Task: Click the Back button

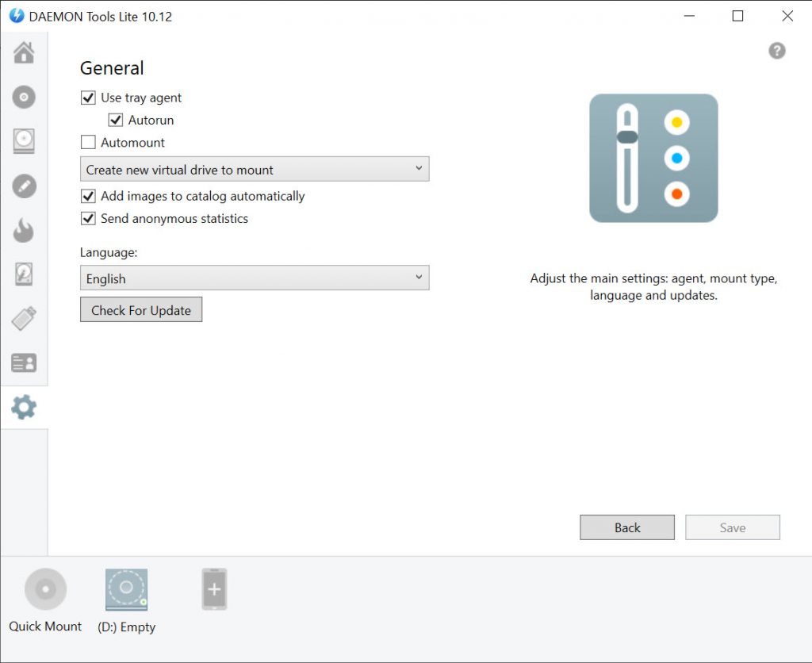Action: click(x=626, y=527)
